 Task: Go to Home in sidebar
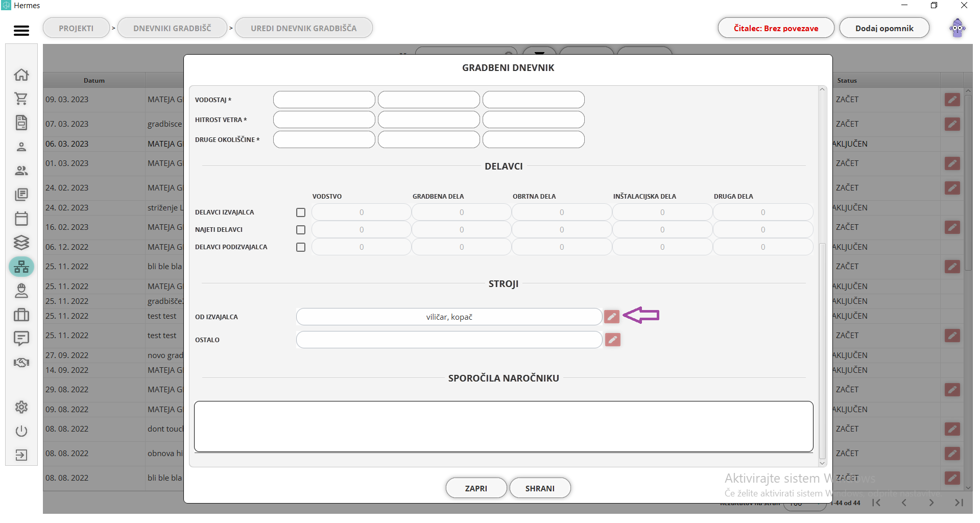tap(21, 75)
